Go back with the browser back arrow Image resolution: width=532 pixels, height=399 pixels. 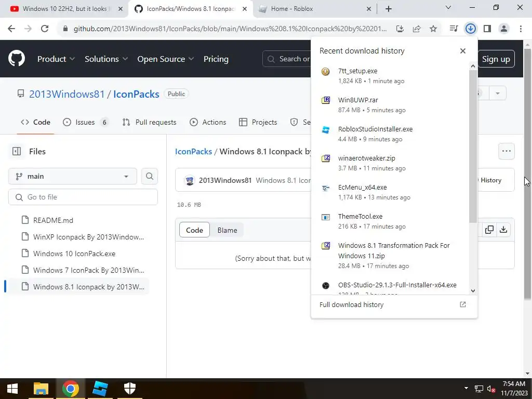[x=11, y=29]
